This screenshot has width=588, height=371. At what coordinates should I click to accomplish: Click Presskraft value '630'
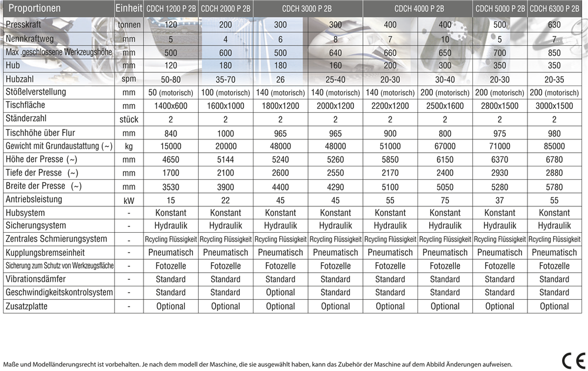(x=554, y=25)
